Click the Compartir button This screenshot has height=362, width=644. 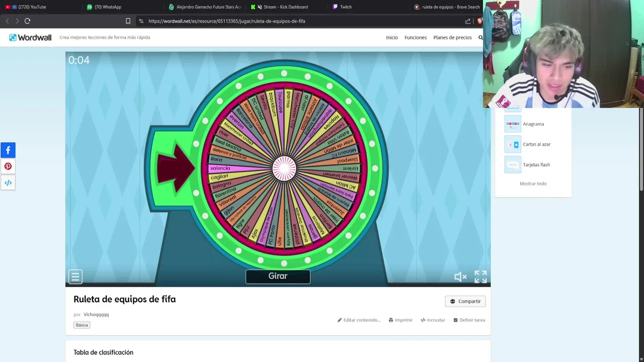pyautogui.click(x=465, y=301)
